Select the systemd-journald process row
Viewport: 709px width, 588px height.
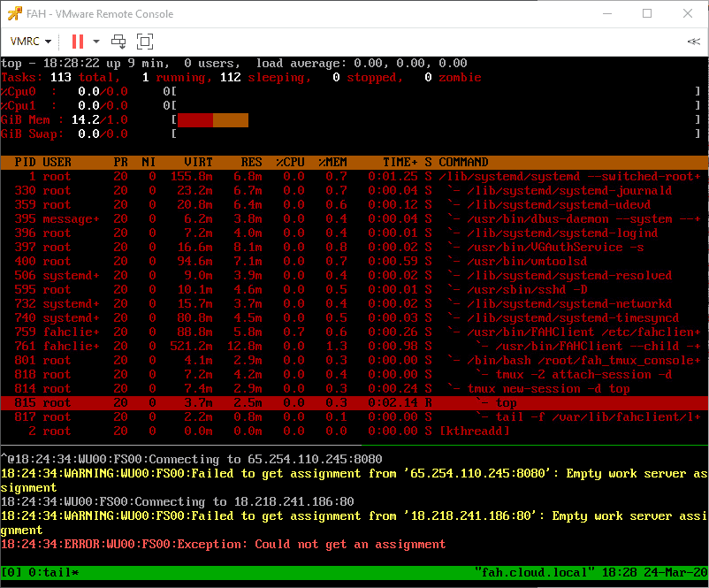click(354, 190)
